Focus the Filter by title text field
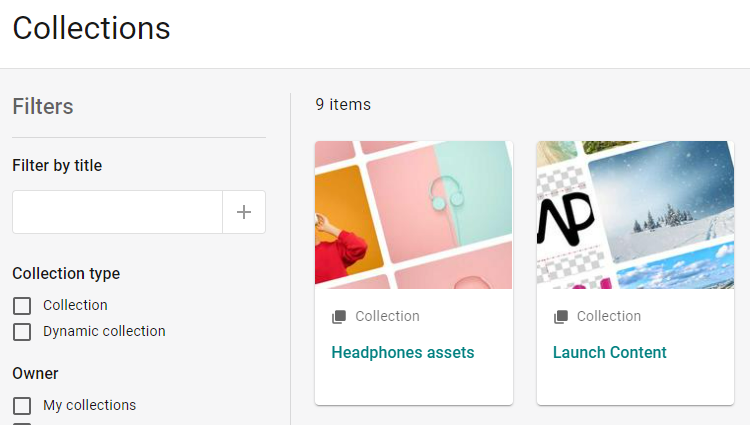The width and height of the screenshot is (750, 425). point(117,212)
